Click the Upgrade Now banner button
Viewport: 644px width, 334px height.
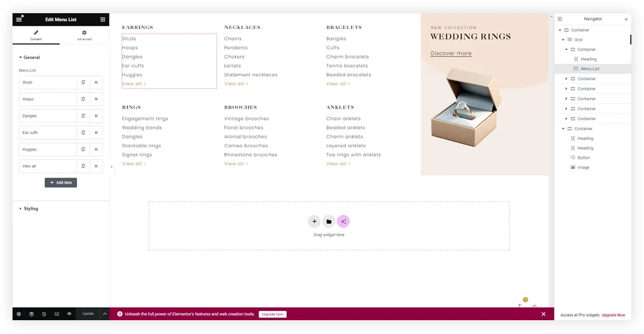tap(272, 314)
